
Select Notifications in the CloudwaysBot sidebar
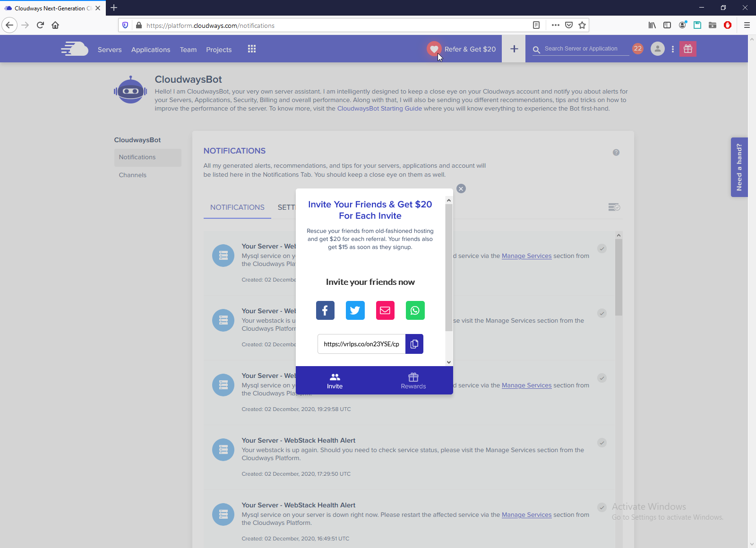[147, 157]
